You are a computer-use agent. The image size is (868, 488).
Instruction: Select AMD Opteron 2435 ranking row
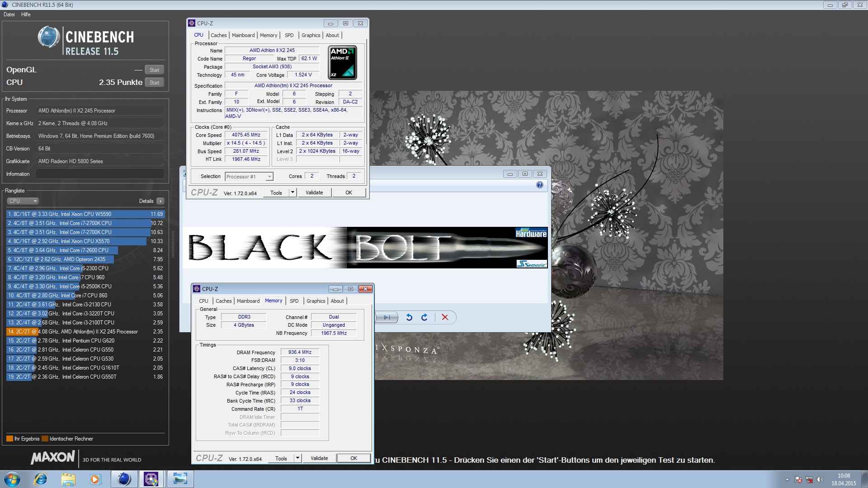pos(85,259)
